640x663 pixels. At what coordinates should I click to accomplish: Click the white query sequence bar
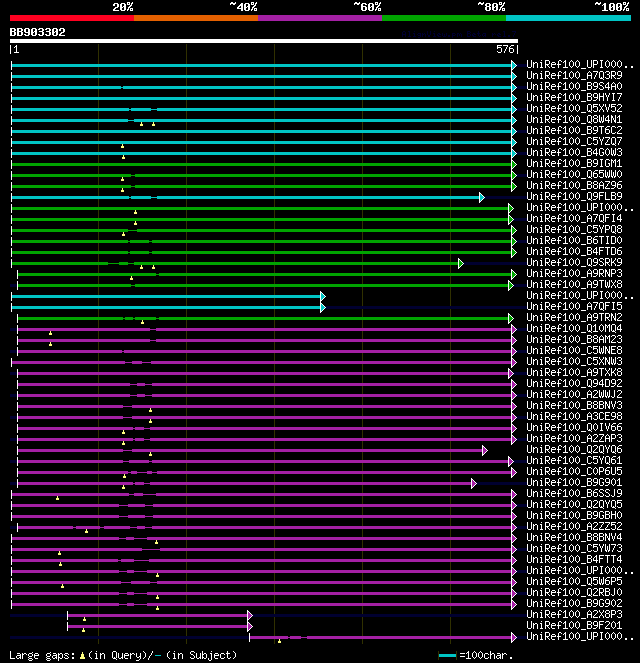[264, 41]
